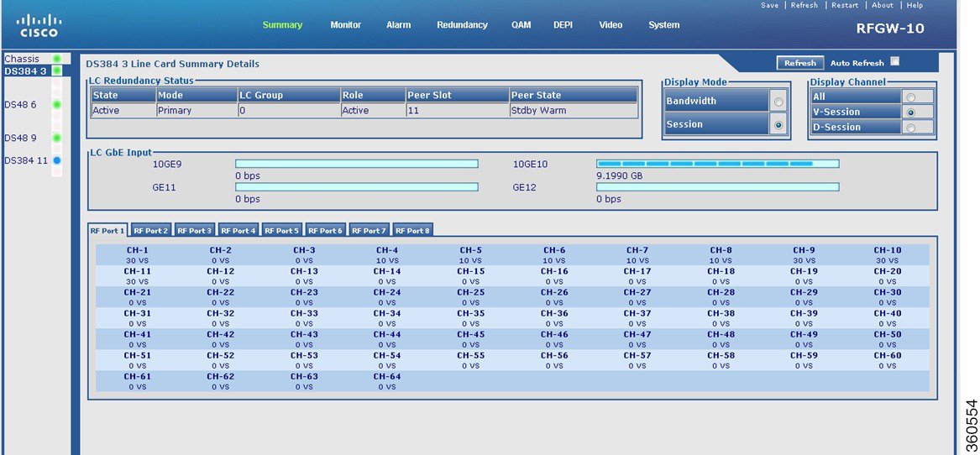Open the Help link
Viewport: 980px width, 455px height.
914,5
